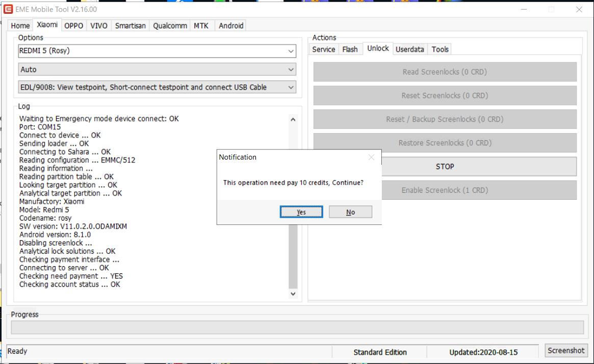Open the Tools actions tab
The image size is (594, 364).
click(440, 49)
